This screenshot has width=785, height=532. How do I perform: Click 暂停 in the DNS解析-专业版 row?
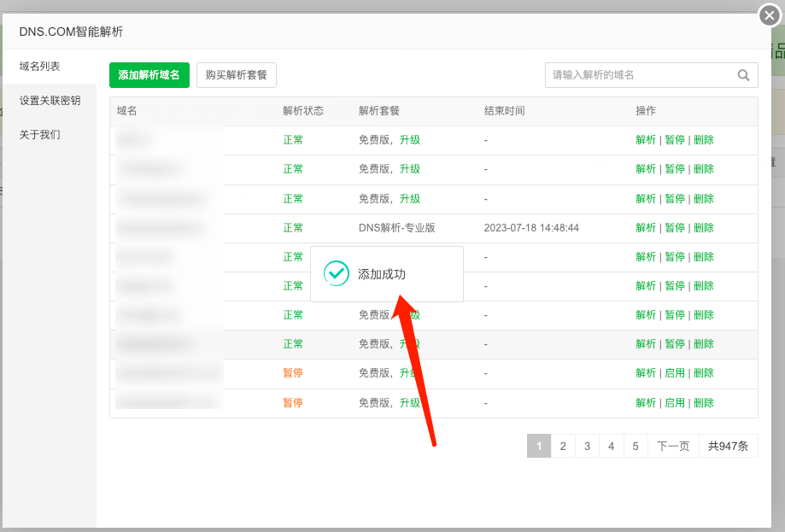(674, 228)
